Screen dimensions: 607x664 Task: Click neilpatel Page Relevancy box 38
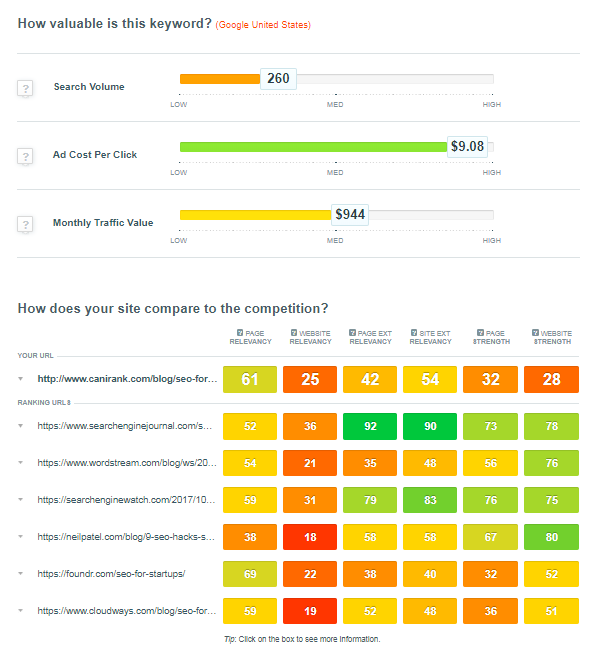[250, 537]
